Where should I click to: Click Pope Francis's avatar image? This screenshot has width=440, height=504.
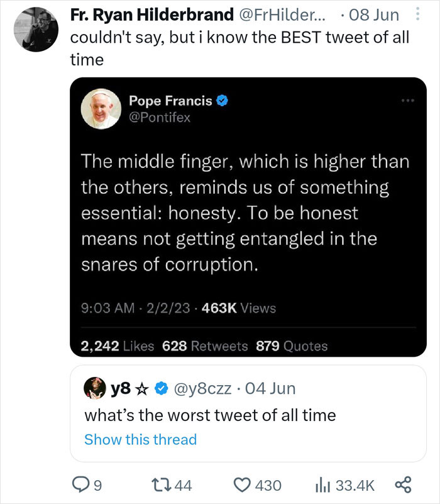coord(101,108)
